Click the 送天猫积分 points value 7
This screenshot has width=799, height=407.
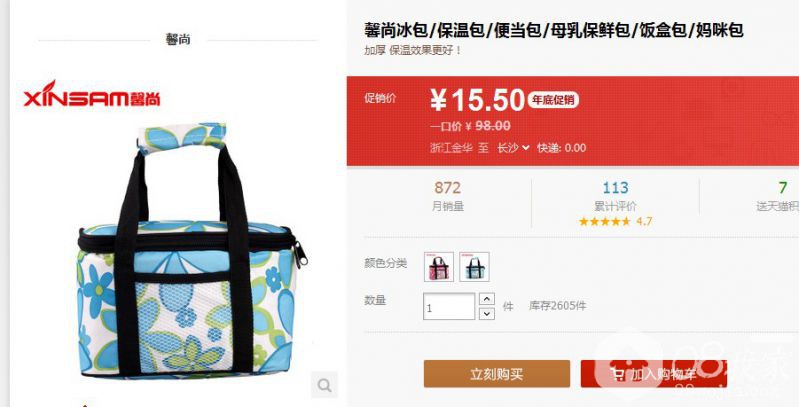click(783, 188)
